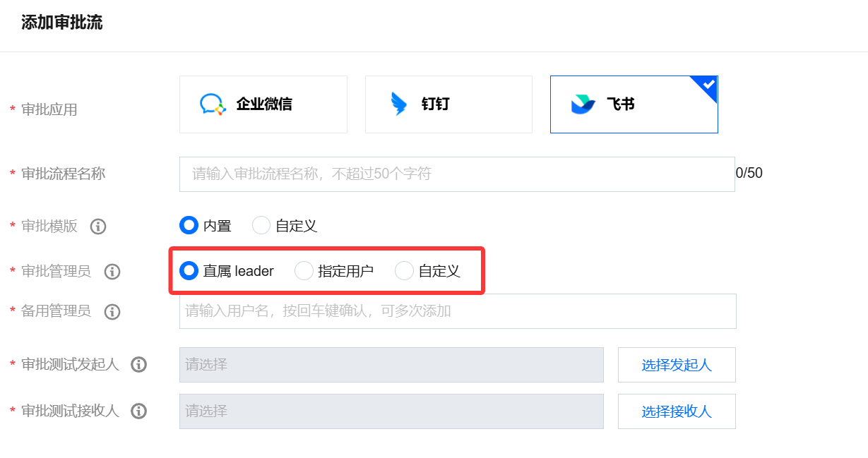
Task: Click info icon next to 审批模版
Action: tap(98, 227)
